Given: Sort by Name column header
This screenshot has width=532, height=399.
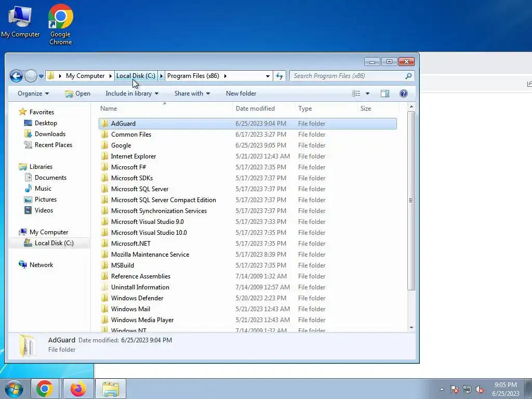Looking at the screenshot, I should click(x=109, y=109).
